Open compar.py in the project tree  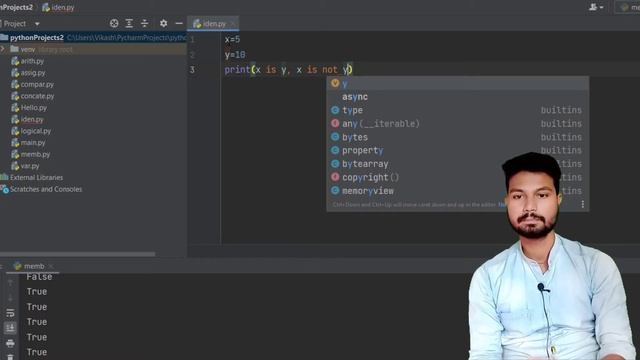tap(37, 84)
